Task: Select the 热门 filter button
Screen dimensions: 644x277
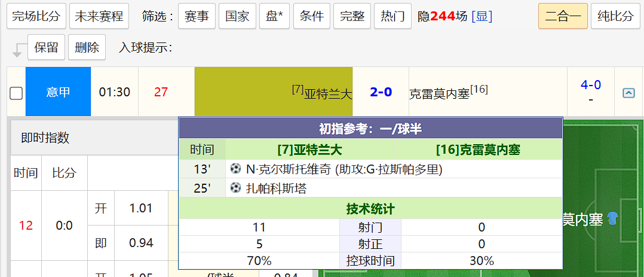Action: pos(392,16)
